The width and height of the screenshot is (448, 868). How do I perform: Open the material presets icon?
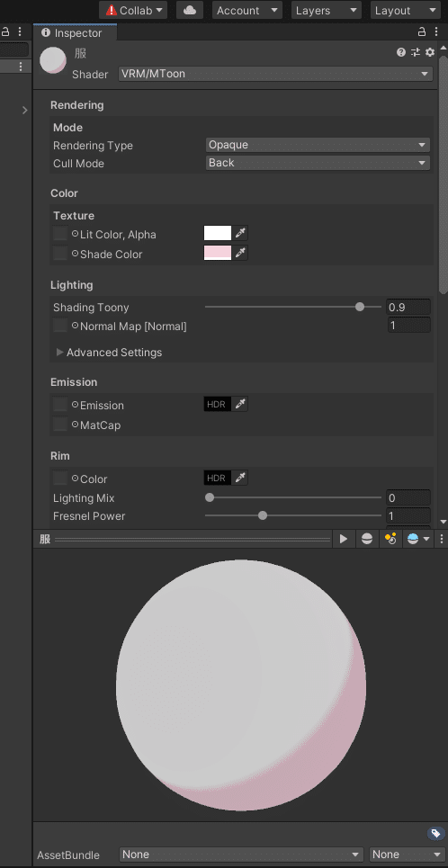[416, 52]
